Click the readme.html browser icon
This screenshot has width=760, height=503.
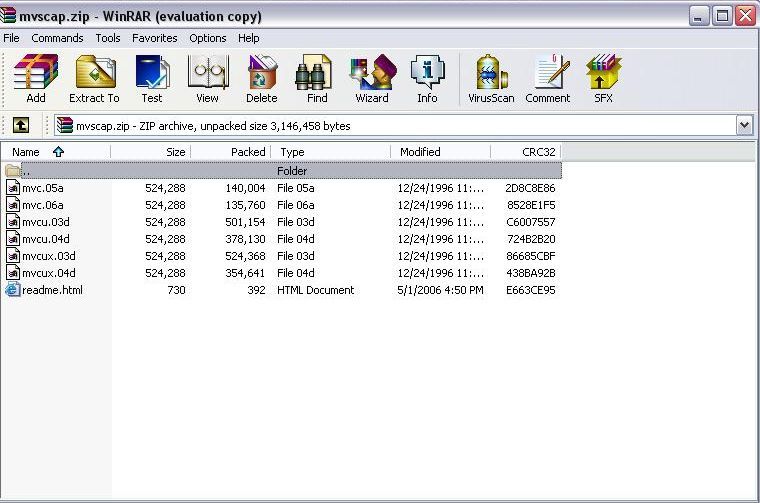coord(13,290)
